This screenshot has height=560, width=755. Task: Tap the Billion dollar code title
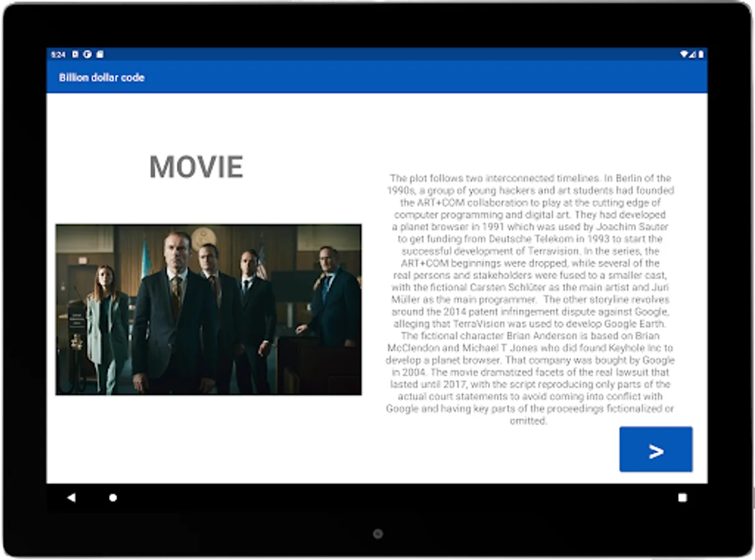click(x=101, y=78)
